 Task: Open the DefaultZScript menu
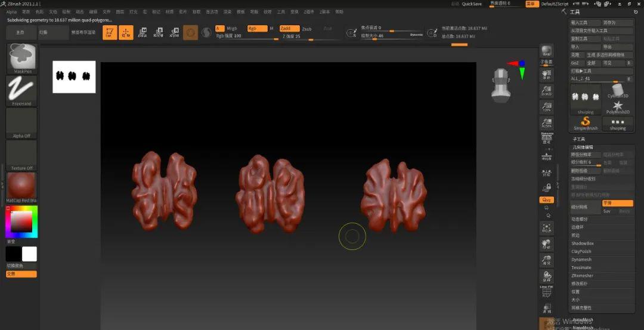pos(555,4)
